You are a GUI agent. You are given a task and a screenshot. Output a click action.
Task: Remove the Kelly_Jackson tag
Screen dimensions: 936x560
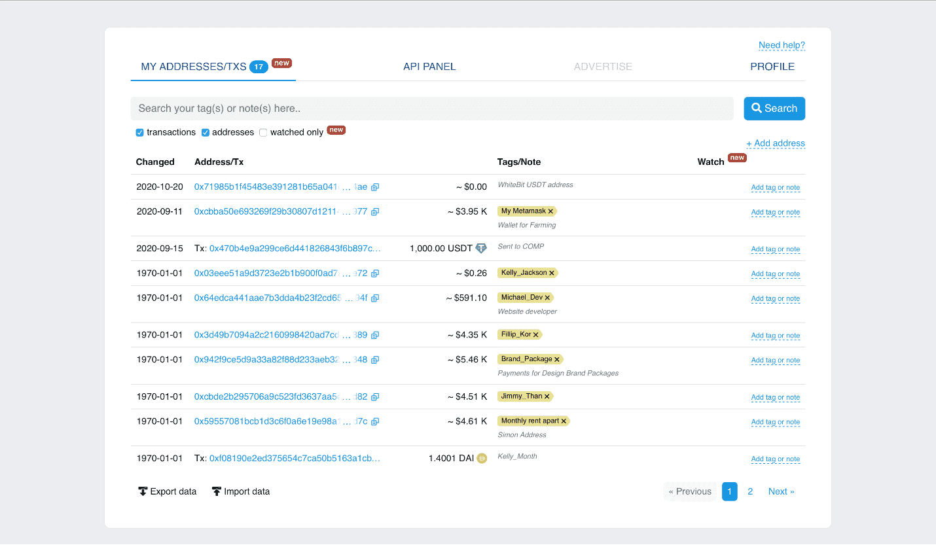coord(552,273)
